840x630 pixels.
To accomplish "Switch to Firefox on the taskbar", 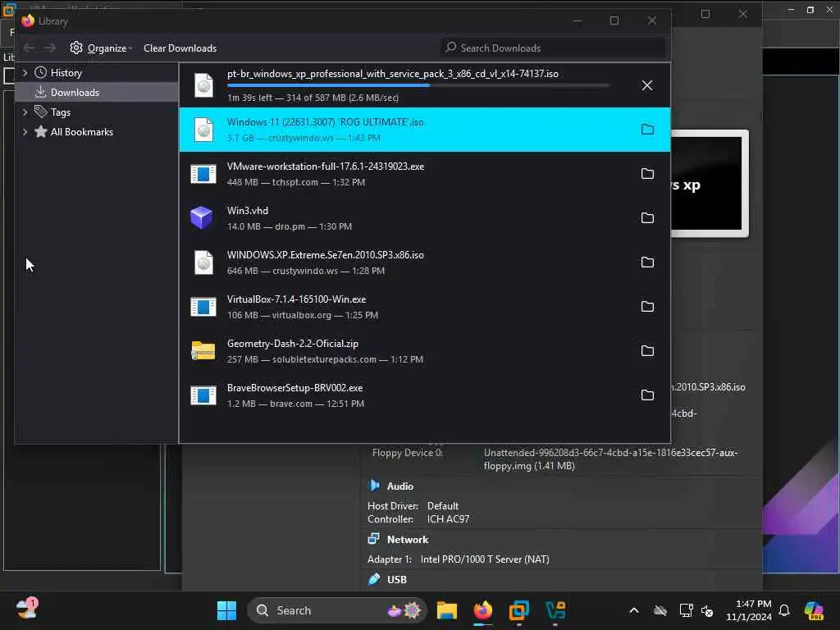I will point(482,610).
